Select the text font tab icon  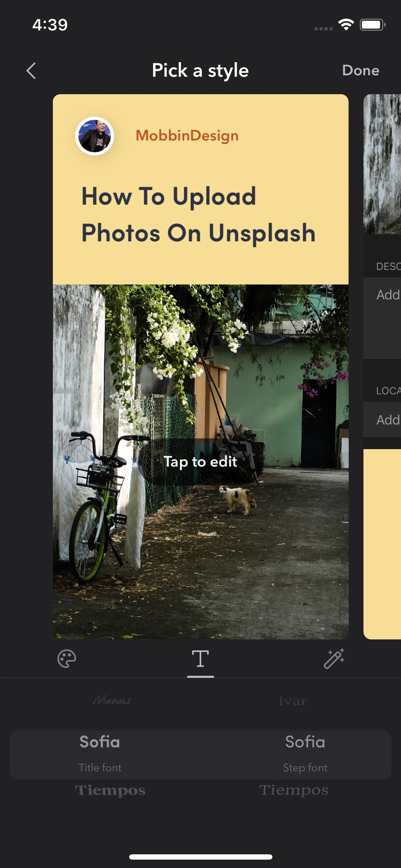click(200, 659)
